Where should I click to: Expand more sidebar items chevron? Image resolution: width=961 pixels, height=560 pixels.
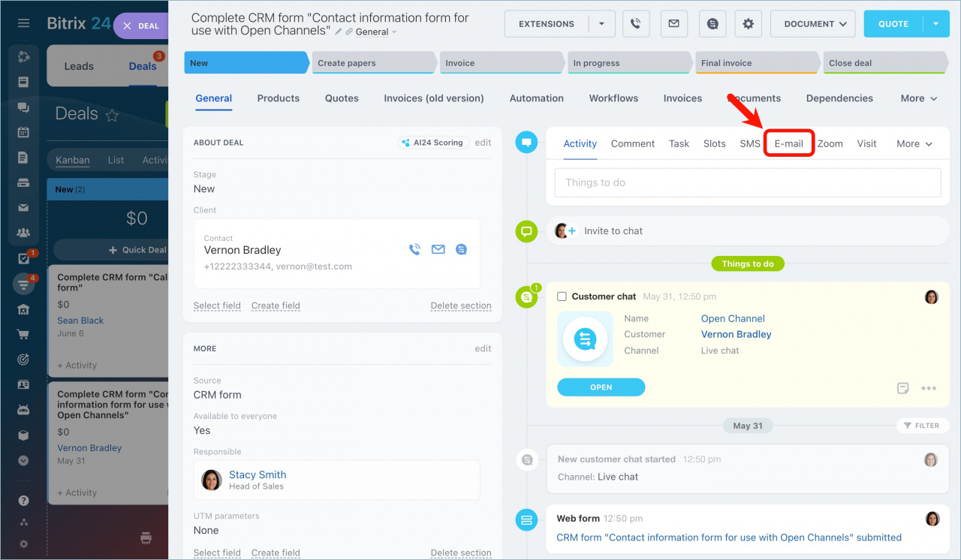pyautogui.click(x=23, y=460)
